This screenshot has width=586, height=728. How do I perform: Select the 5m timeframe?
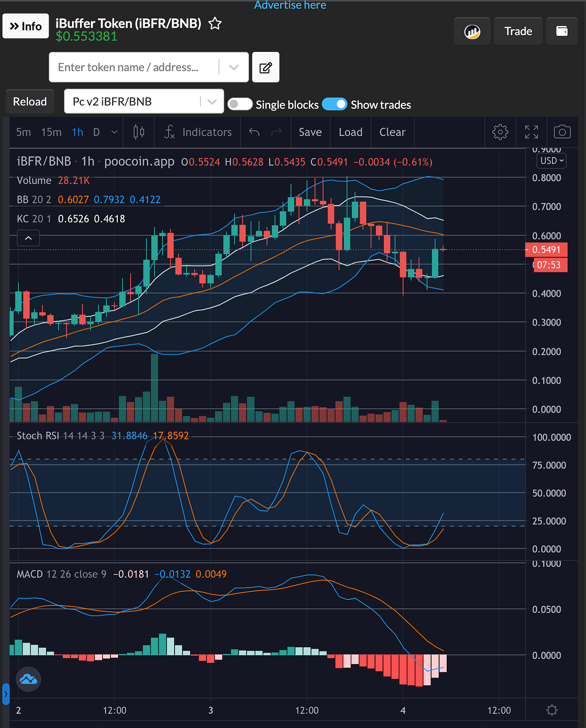coord(23,132)
